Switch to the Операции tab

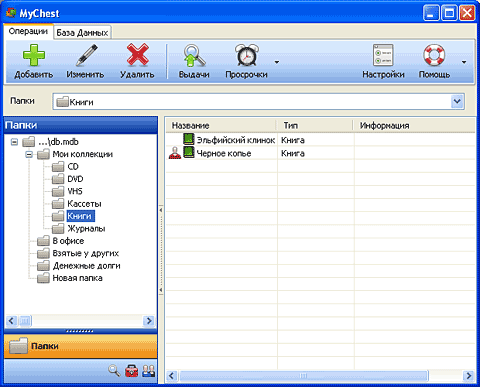(28, 31)
